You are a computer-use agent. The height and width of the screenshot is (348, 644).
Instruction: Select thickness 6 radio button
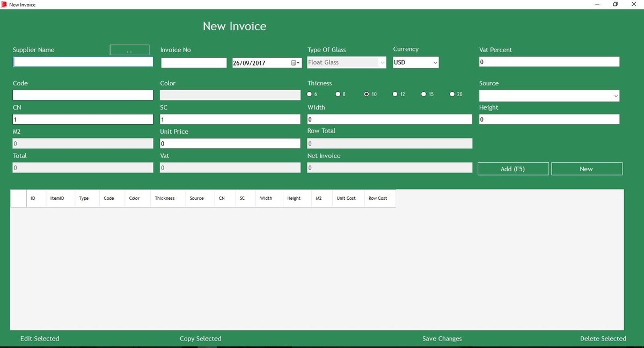(310, 94)
